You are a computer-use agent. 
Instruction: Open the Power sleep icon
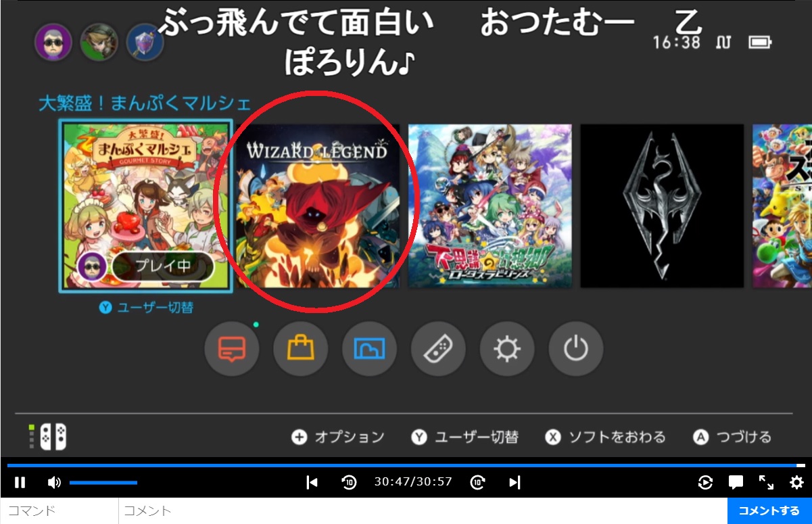click(x=575, y=349)
